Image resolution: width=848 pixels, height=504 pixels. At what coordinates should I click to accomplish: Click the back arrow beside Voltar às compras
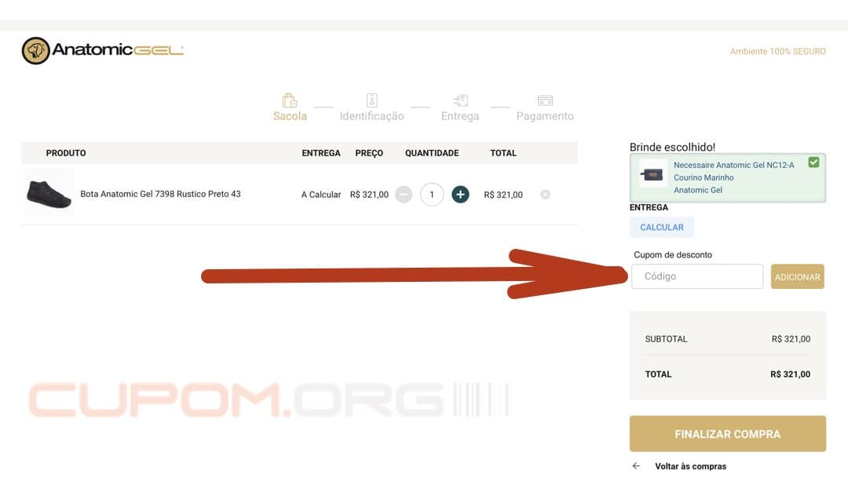pyautogui.click(x=636, y=466)
